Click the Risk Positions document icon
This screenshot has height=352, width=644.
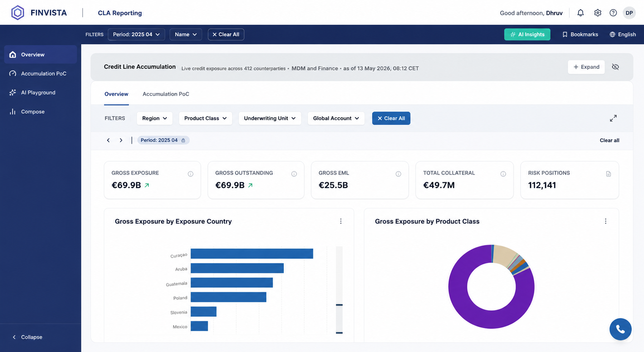609,174
